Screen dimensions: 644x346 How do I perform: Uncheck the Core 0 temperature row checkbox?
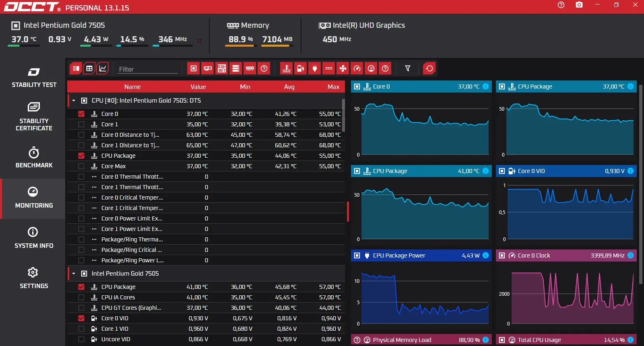[x=81, y=114]
